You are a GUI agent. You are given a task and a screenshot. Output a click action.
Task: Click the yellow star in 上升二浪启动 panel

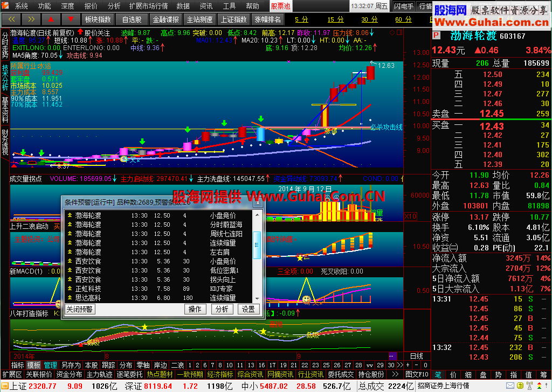click(x=300, y=258)
